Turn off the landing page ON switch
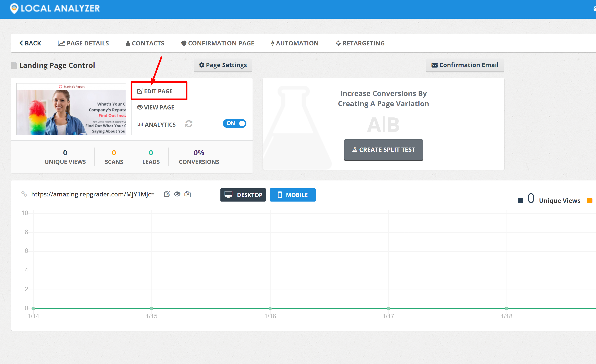Image resolution: width=596 pixels, height=364 pixels. point(234,123)
